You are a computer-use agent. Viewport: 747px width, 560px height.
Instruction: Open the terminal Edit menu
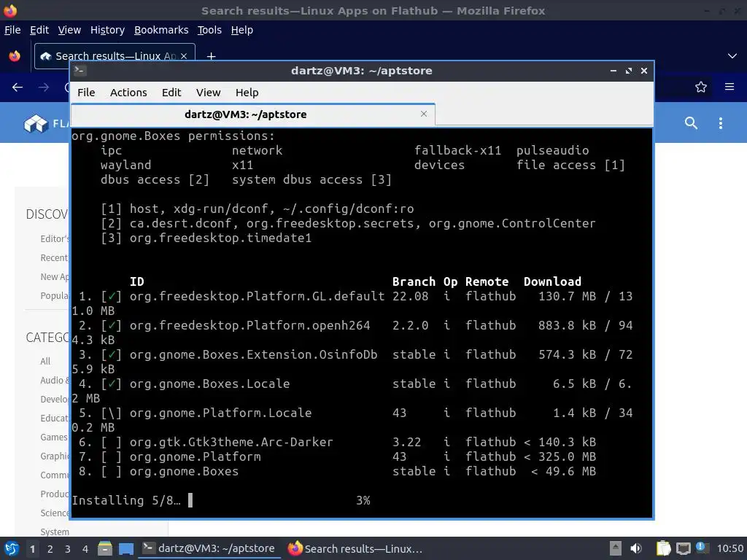tap(171, 93)
